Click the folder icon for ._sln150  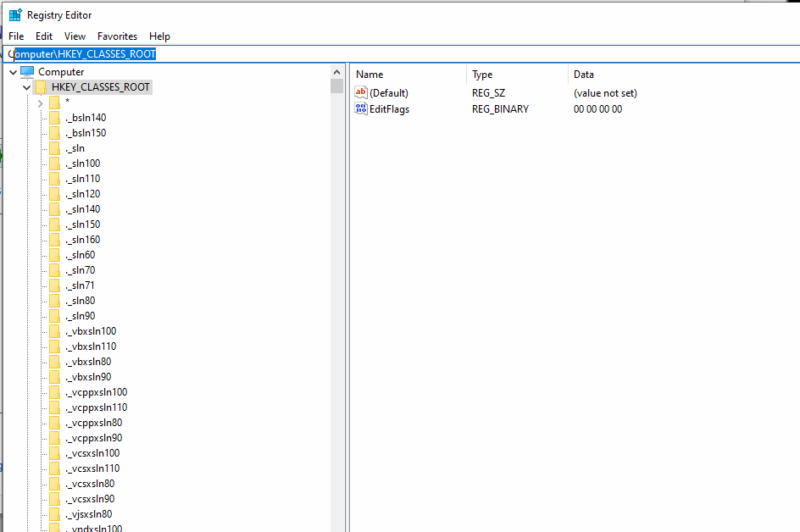pyautogui.click(x=54, y=224)
